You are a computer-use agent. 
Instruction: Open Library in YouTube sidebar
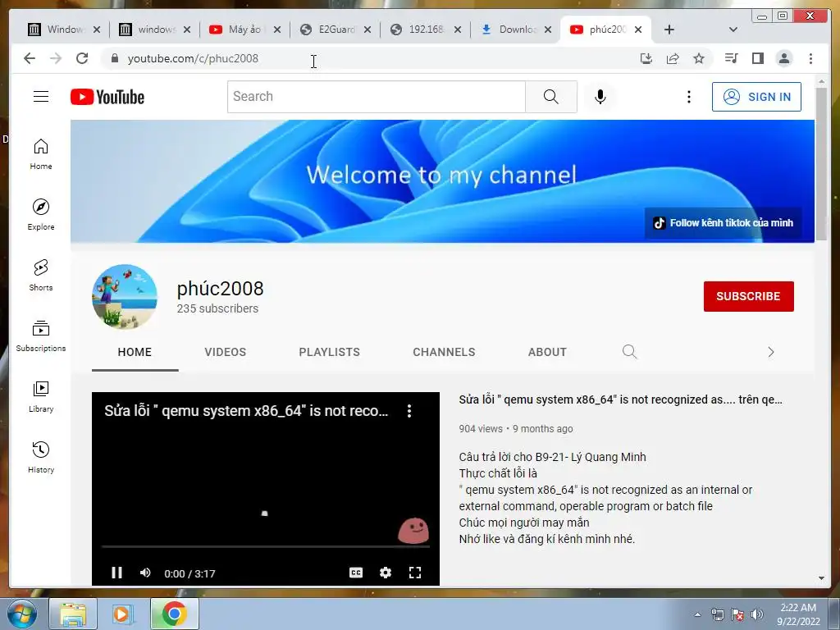[x=41, y=396]
